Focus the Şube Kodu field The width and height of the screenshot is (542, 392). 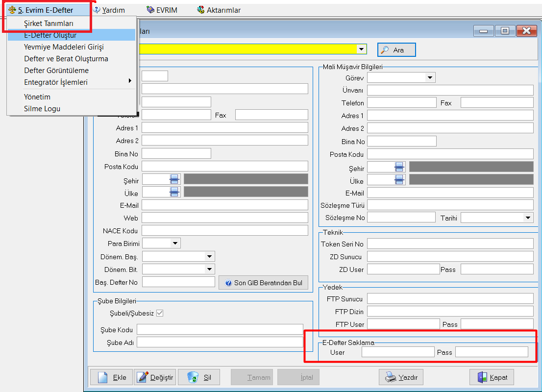tap(220, 329)
